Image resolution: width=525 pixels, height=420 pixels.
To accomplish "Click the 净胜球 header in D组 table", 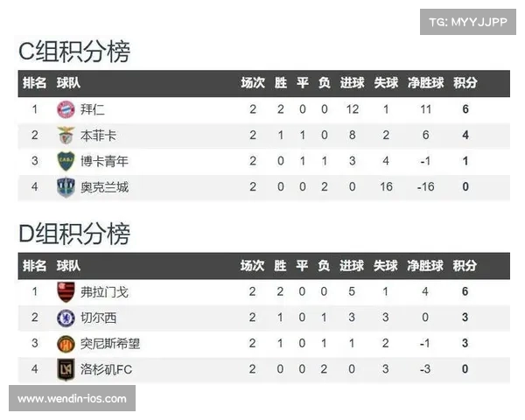I will click(x=425, y=266).
